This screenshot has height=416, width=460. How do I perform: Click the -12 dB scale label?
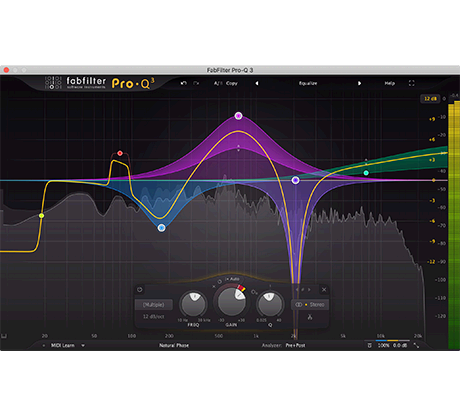pos(431,262)
